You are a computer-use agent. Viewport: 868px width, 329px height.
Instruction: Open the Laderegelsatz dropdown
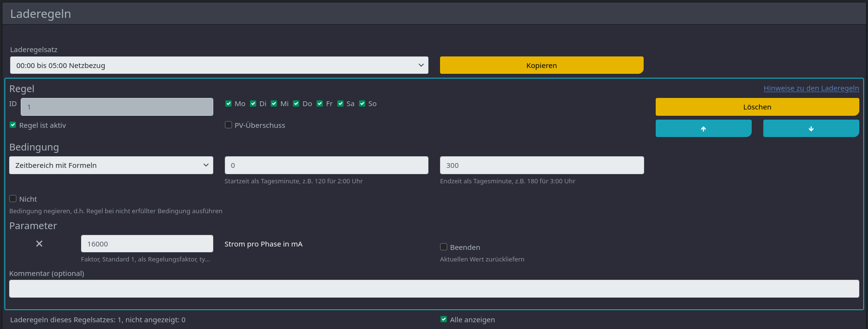tap(219, 65)
